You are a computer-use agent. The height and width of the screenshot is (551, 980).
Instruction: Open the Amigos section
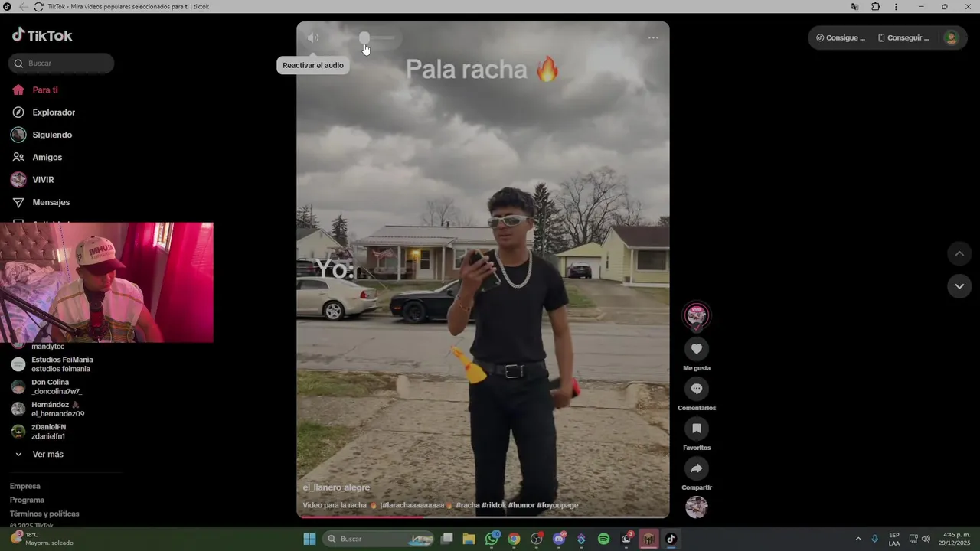[x=47, y=158]
